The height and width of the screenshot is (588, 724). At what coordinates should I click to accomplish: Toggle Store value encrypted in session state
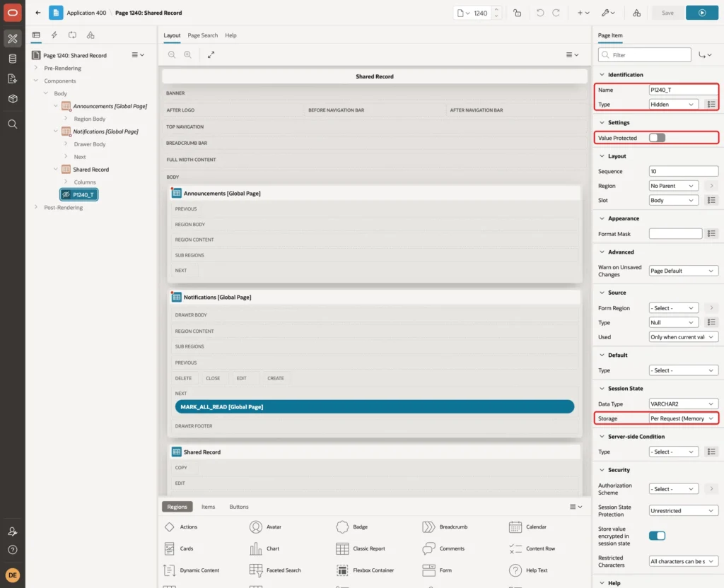pos(657,536)
